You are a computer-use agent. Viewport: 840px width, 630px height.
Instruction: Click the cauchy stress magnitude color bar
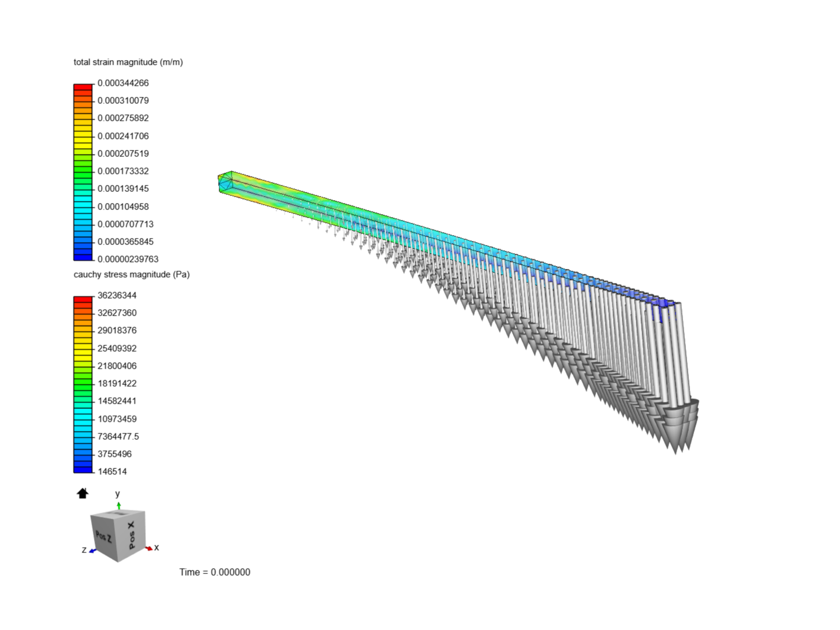(x=83, y=384)
